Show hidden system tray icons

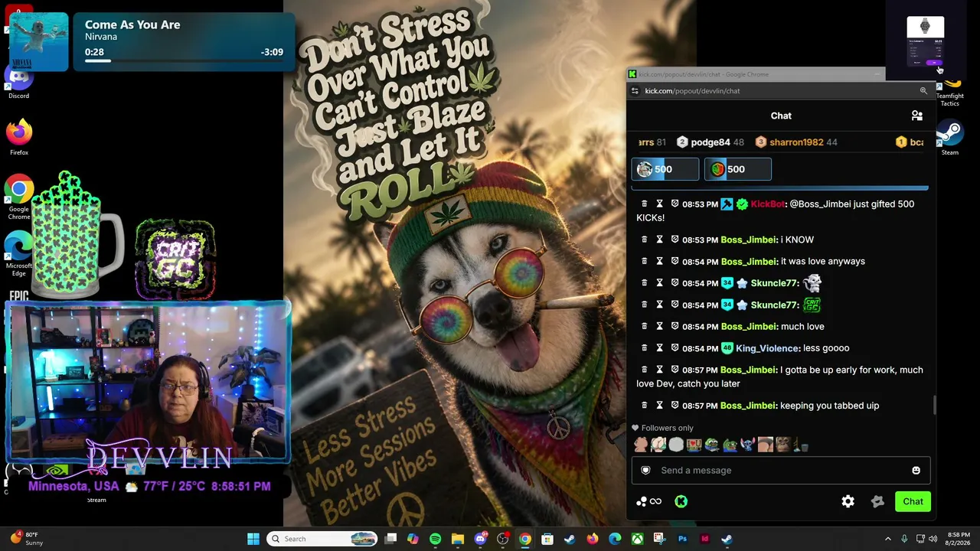click(x=887, y=539)
